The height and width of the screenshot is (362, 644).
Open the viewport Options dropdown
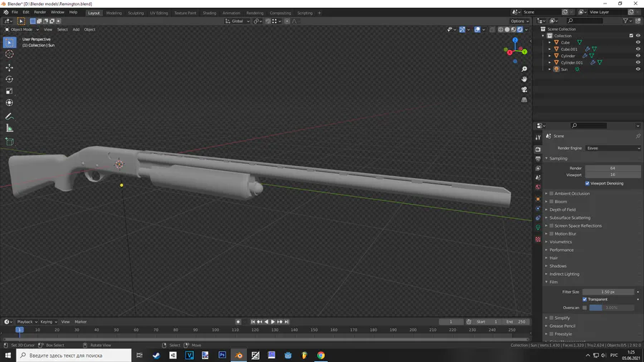click(519, 21)
